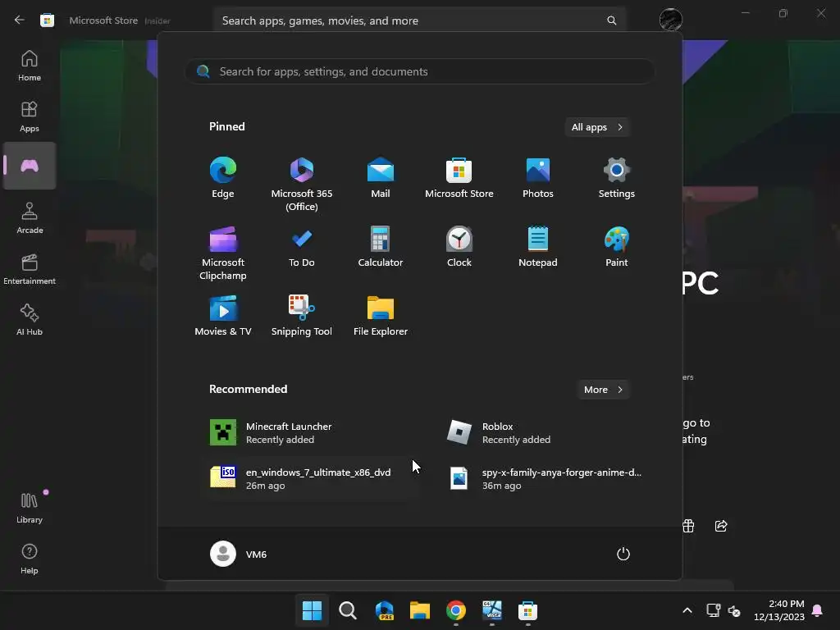Open Edge Preview from the taskbar
The height and width of the screenshot is (630, 840).
click(384, 610)
